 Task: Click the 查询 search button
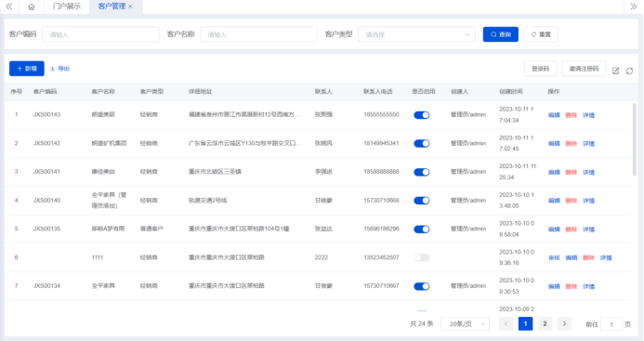point(501,34)
